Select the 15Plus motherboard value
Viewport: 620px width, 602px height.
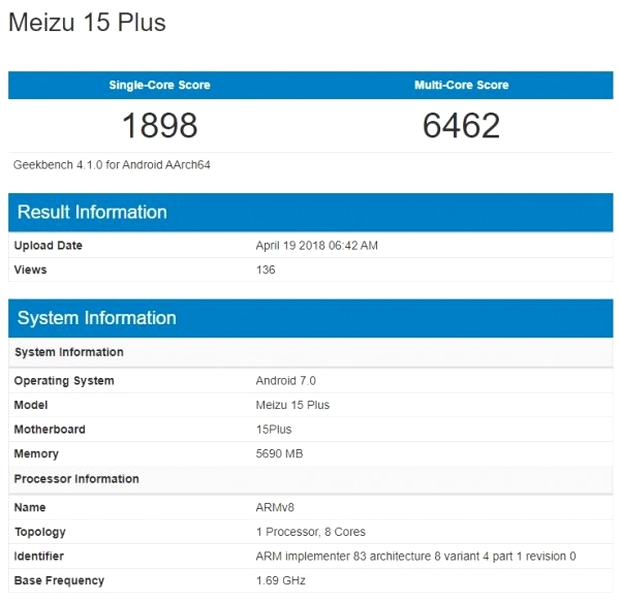coord(274,430)
